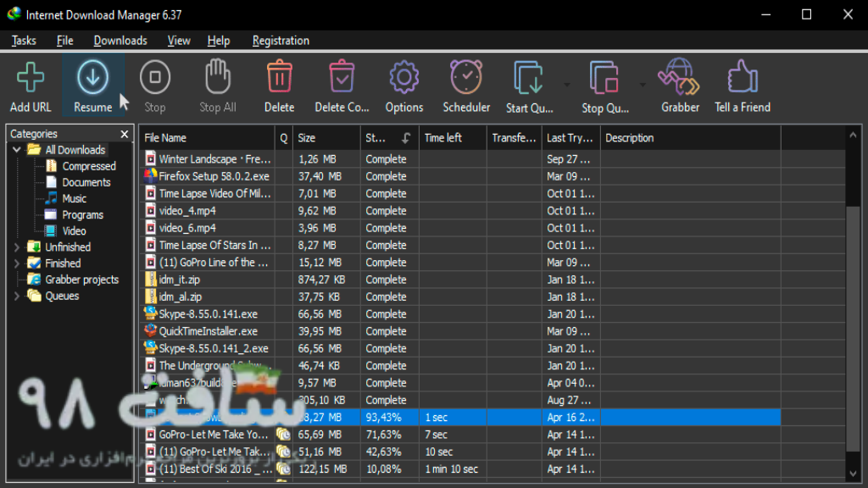
Task: Click the Stop Queue icon
Action: tap(604, 77)
